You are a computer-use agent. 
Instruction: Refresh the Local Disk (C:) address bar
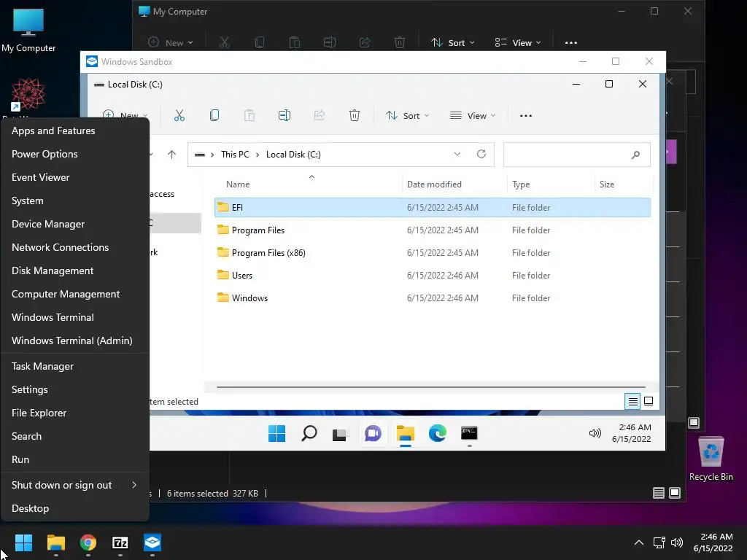point(481,154)
